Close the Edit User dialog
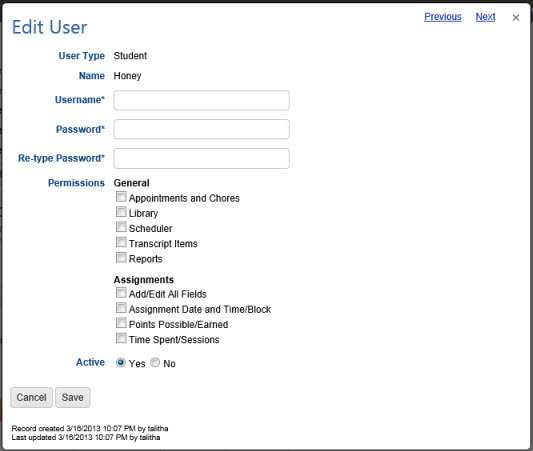Image resolution: width=533 pixels, height=451 pixels. [516, 18]
